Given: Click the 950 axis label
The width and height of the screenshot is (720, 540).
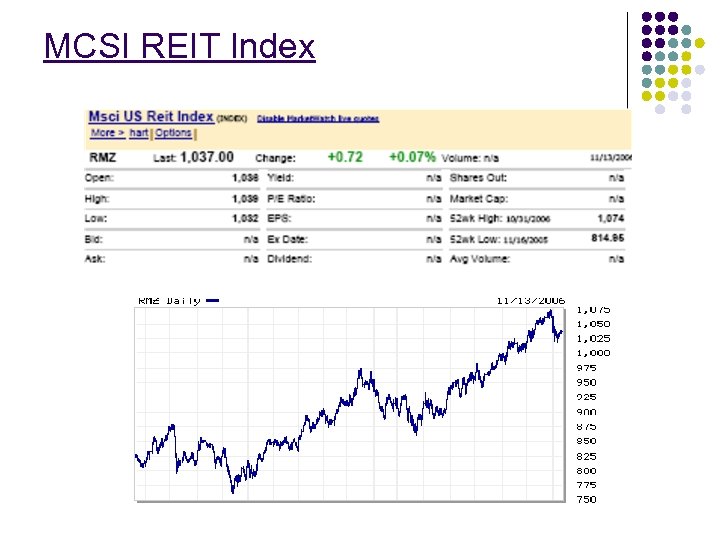Looking at the screenshot, I should click(586, 382).
